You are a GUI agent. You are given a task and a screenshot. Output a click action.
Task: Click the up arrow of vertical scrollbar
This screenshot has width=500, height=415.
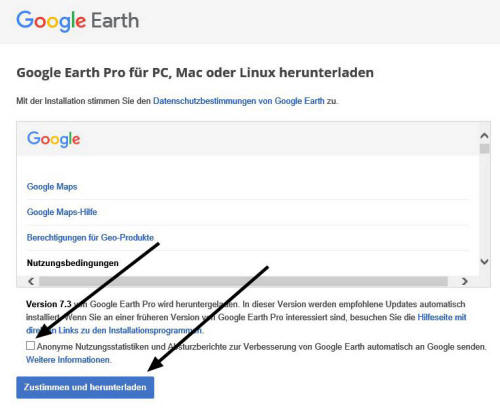[x=484, y=136]
